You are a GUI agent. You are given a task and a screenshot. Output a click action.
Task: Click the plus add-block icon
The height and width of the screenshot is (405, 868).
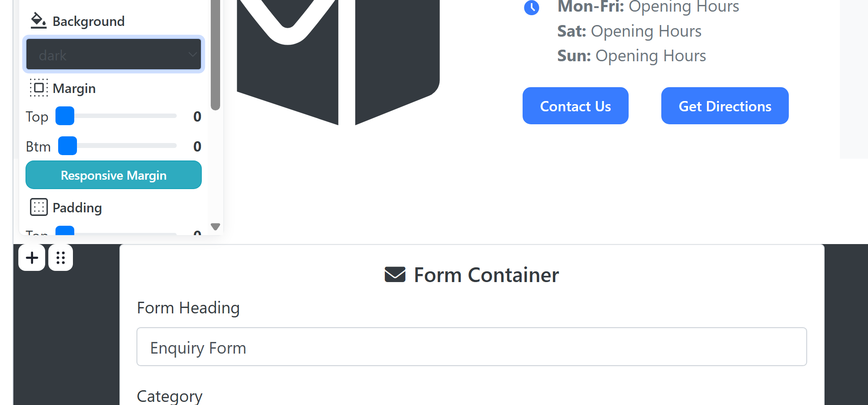[x=32, y=257]
